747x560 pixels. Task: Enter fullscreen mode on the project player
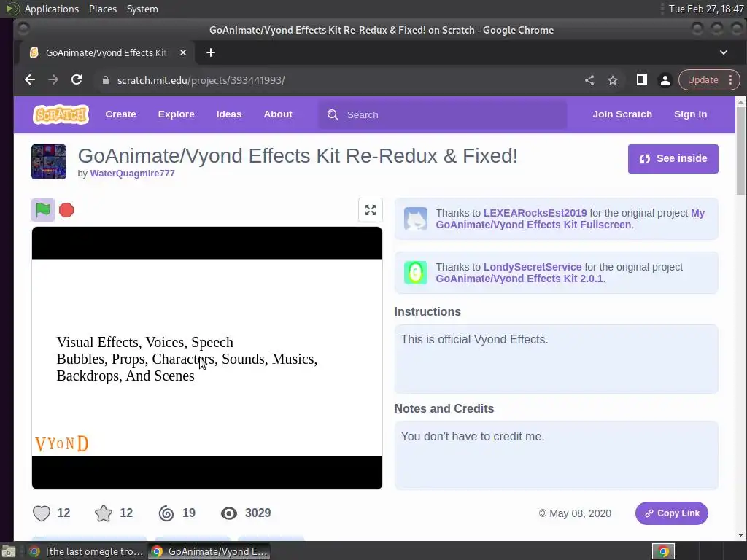370,210
